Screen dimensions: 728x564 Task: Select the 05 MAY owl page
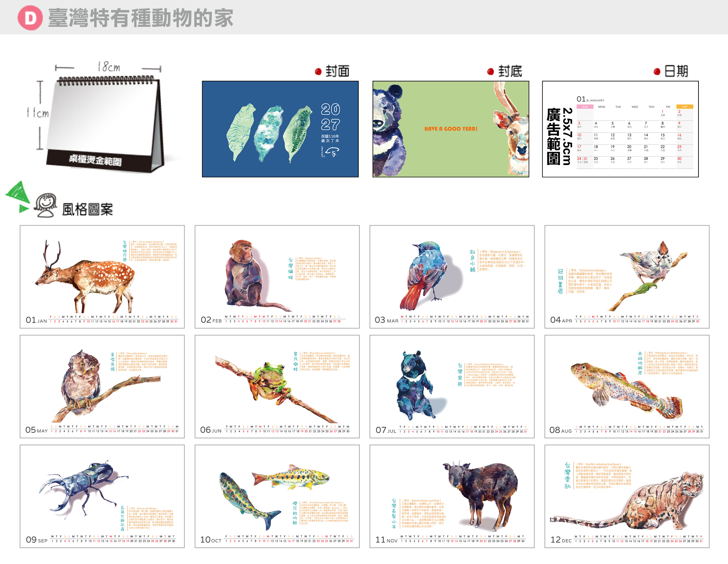102,386
